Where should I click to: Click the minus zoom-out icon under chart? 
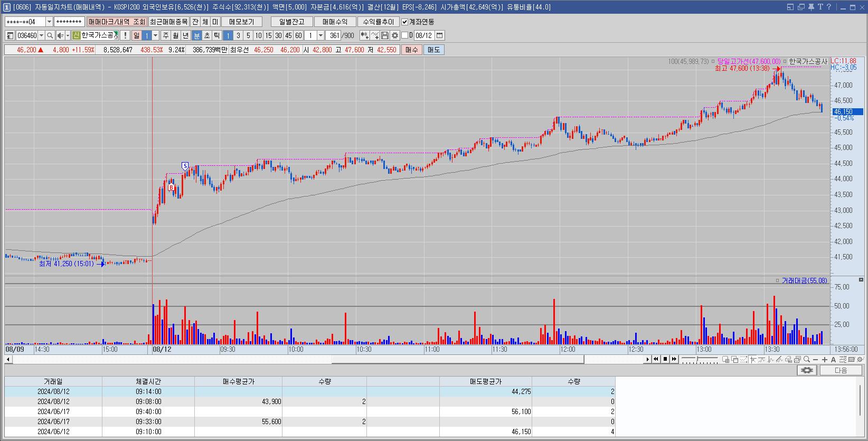(816, 359)
